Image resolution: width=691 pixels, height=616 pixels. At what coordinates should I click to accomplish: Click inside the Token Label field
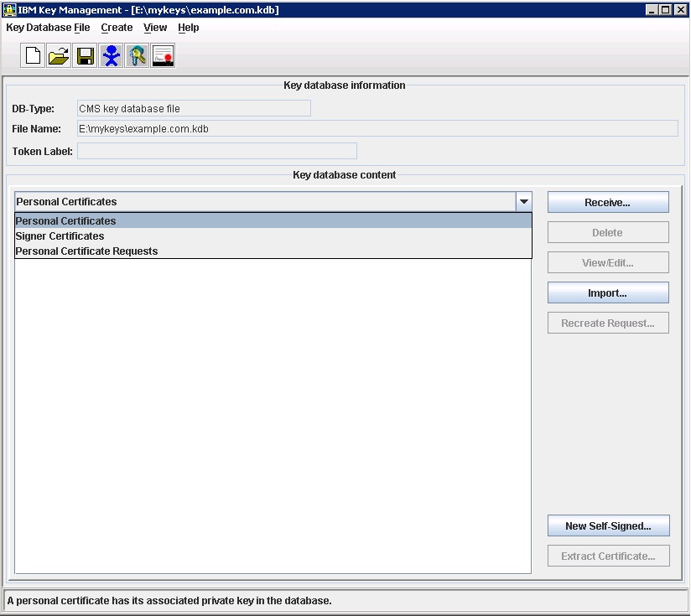(216, 151)
